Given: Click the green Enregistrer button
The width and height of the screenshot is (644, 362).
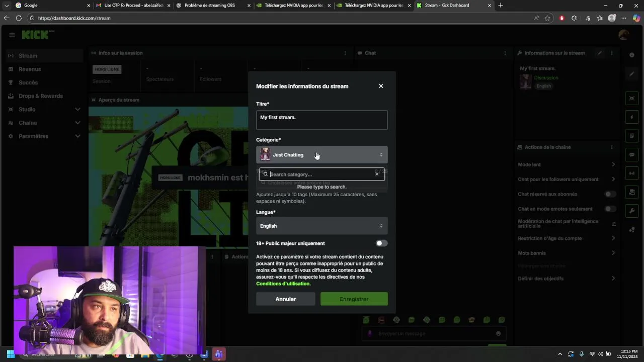Looking at the screenshot, I should (x=354, y=299).
